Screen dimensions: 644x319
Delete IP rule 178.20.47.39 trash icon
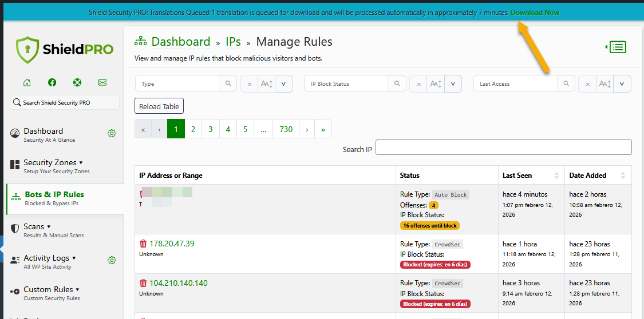tap(143, 244)
